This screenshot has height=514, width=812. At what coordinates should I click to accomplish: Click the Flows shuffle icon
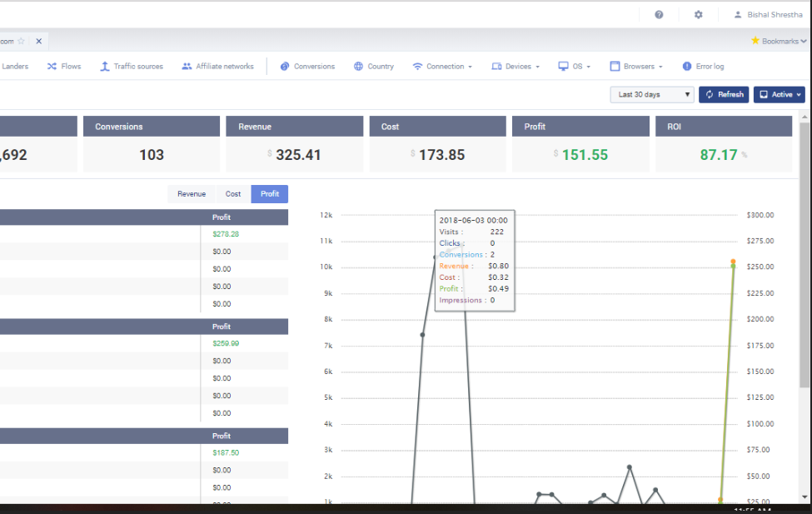[x=52, y=67]
